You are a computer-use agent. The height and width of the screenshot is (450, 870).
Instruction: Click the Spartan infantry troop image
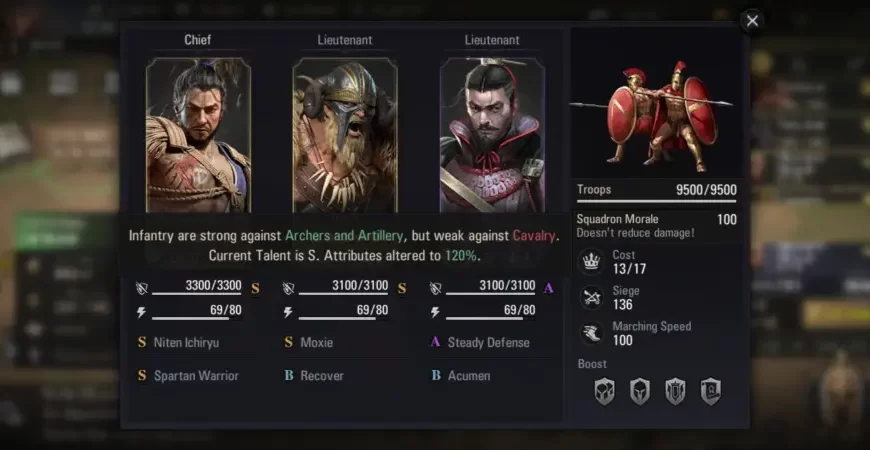tap(657, 115)
